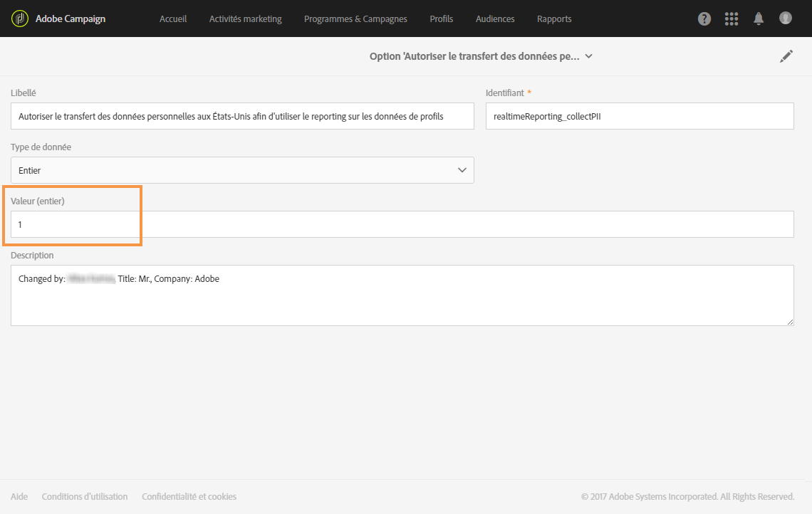The width and height of the screenshot is (812, 514).
Task: Show notifications via the bell icon
Action: pos(759,19)
